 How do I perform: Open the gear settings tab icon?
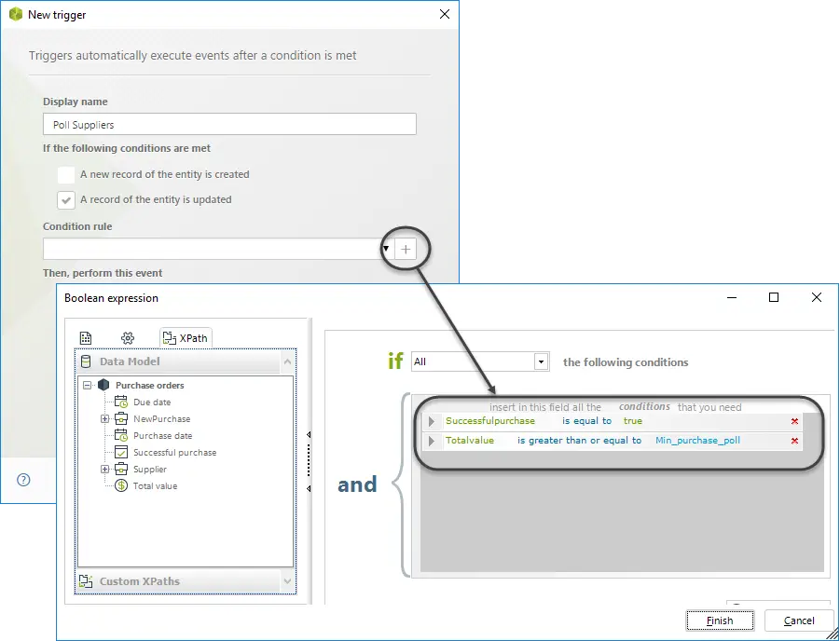pos(128,338)
